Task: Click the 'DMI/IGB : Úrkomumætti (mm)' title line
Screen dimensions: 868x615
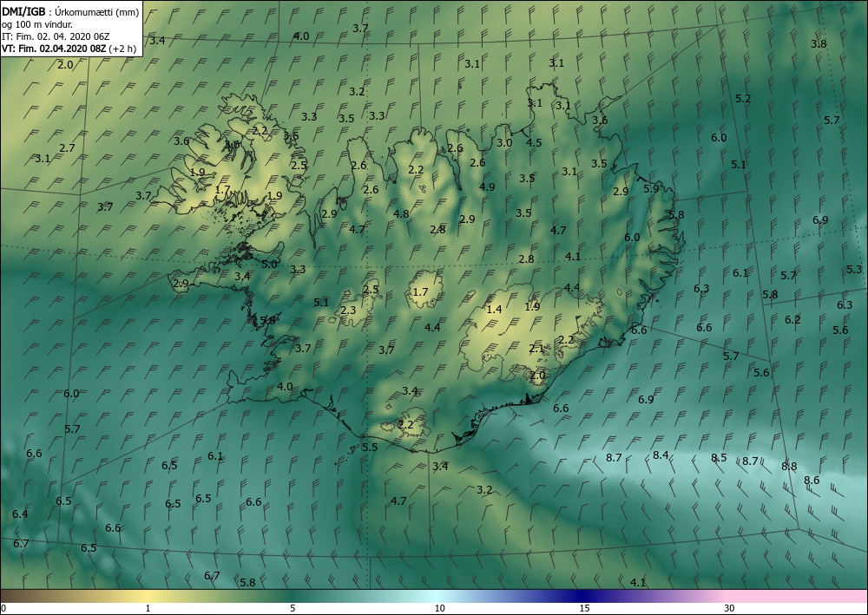Action: (x=70, y=11)
